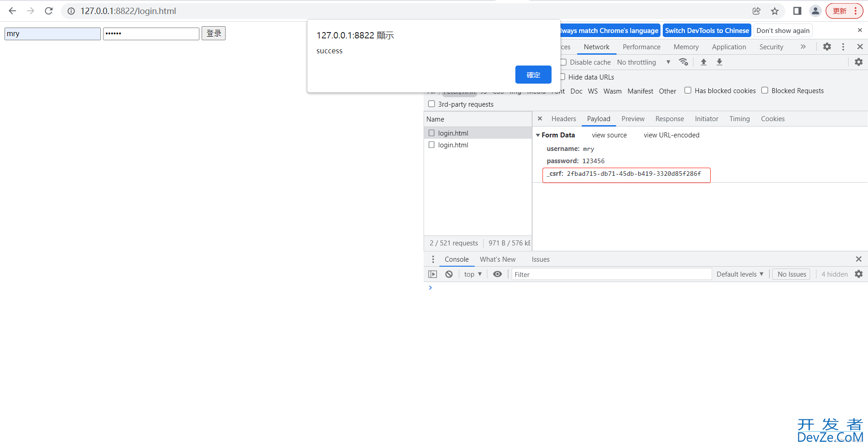Toggle Hide data URLs checkbox

tap(563, 77)
